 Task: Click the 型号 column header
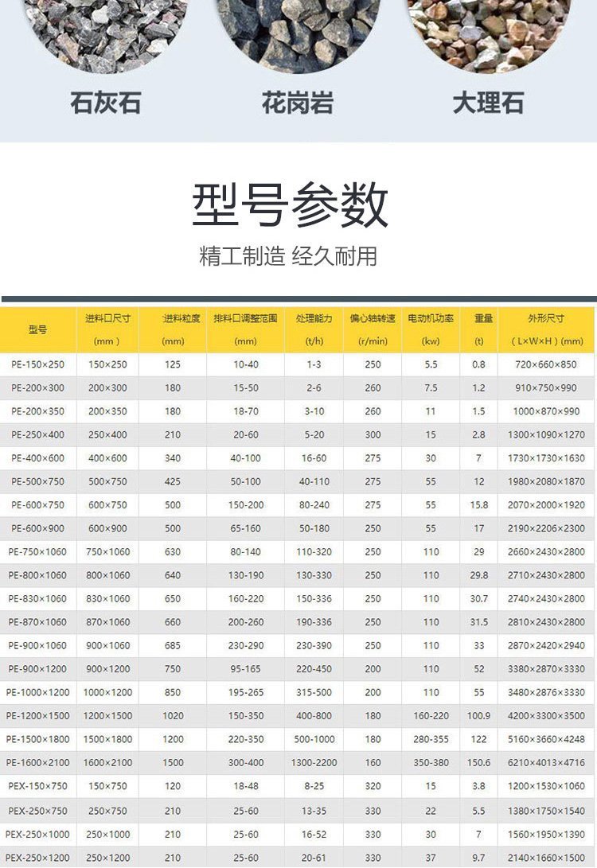coord(37,329)
